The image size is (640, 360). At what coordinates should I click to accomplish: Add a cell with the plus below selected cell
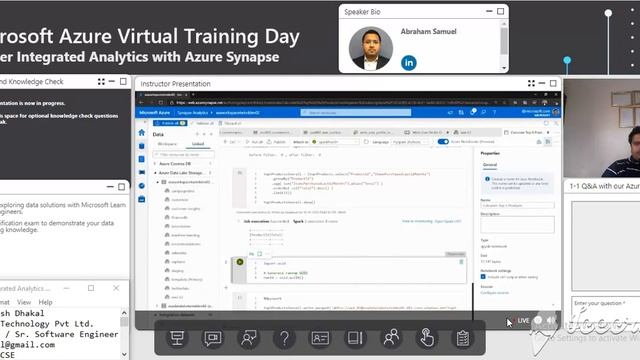coord(226,287)
